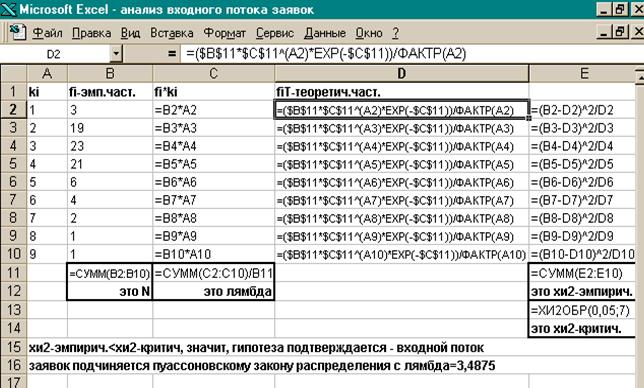Click cell containing =(B2-D2)^2/D2
The height and width of the screenshot is (388, 644).
point(582,110)
